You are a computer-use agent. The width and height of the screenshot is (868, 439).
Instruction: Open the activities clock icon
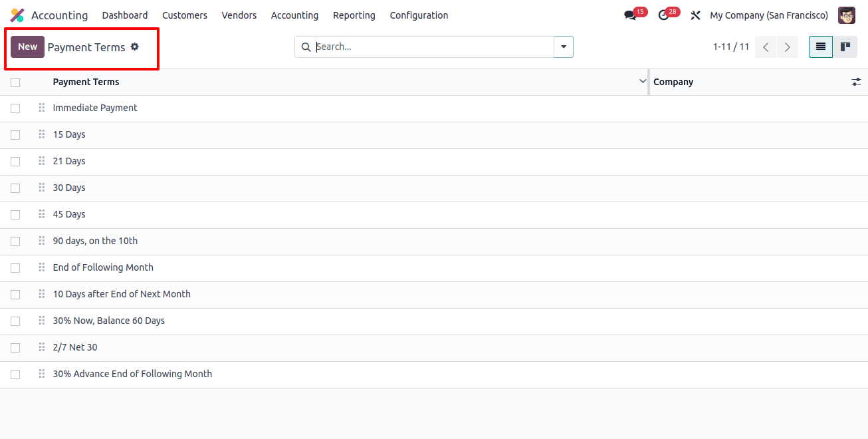[663, 15]
